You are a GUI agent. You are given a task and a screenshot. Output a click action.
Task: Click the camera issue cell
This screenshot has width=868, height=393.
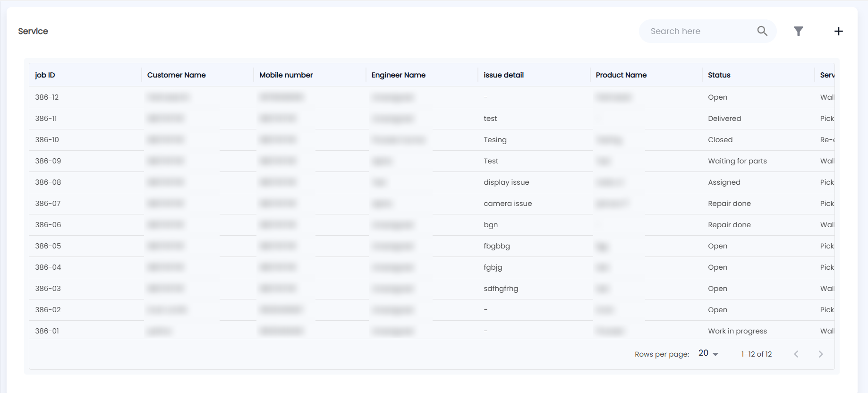pos(508,204)
